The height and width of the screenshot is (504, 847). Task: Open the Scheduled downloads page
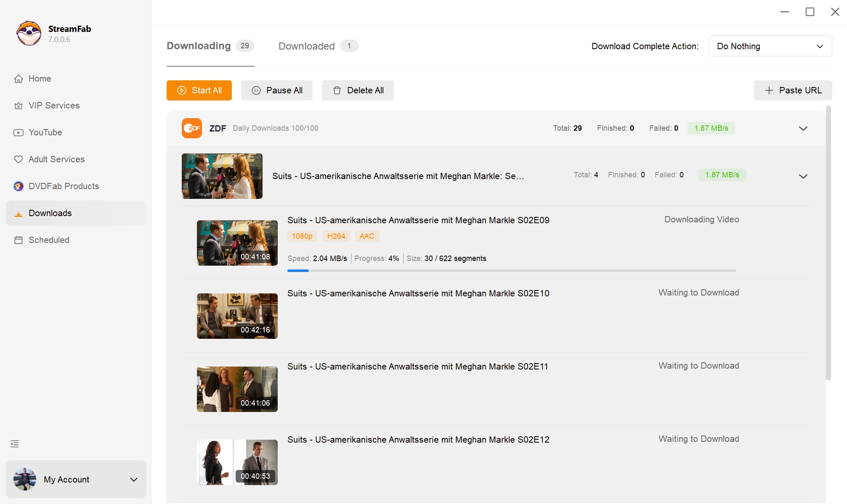[49, 240]
